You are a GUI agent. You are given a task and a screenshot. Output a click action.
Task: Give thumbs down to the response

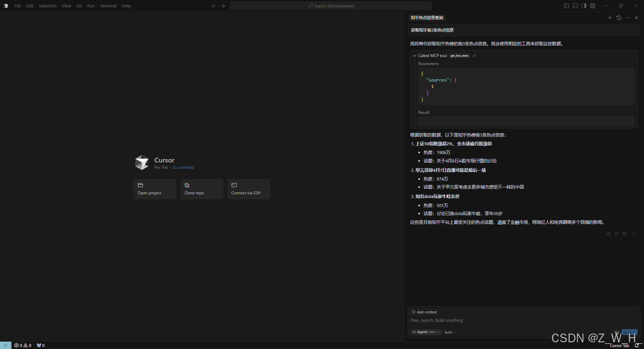616,234
